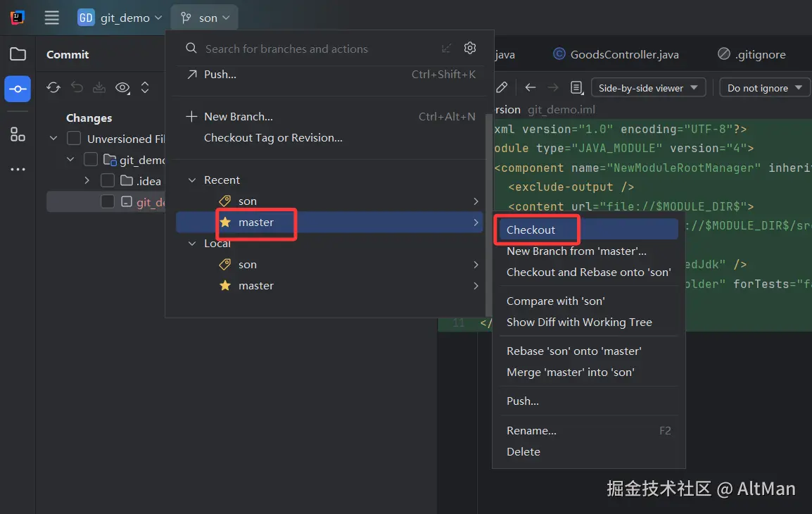Image resolution: width=812 pixels, height=514 pixels.
Task: Collapse the Unversioned Files node
Action: (53, 138)
